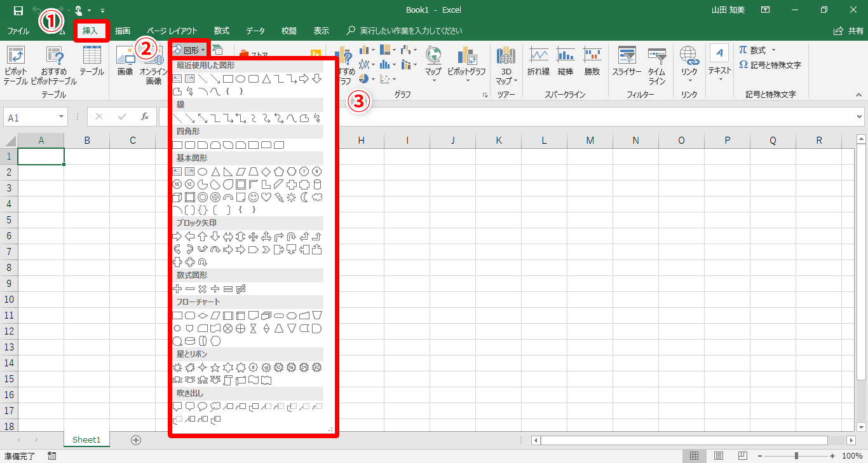Select the sun shape in basic shapes

click(292, 197)
